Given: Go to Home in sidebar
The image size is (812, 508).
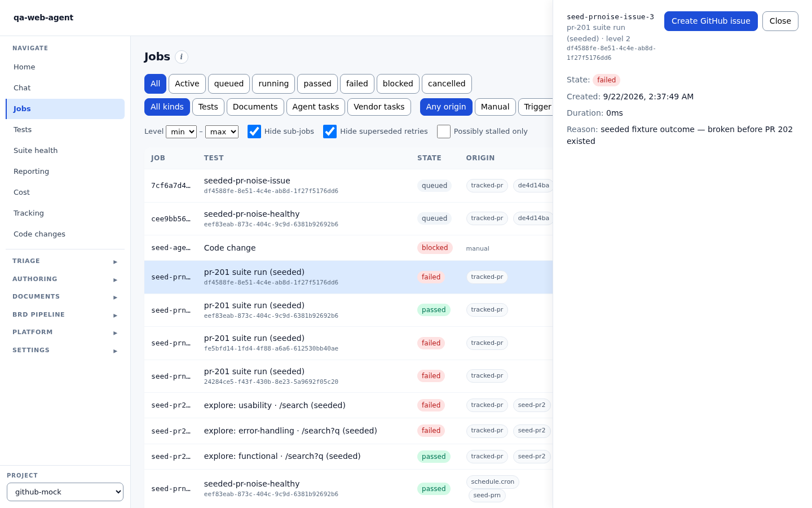Looking at the screenshot, I should click(x=65, y=67).
